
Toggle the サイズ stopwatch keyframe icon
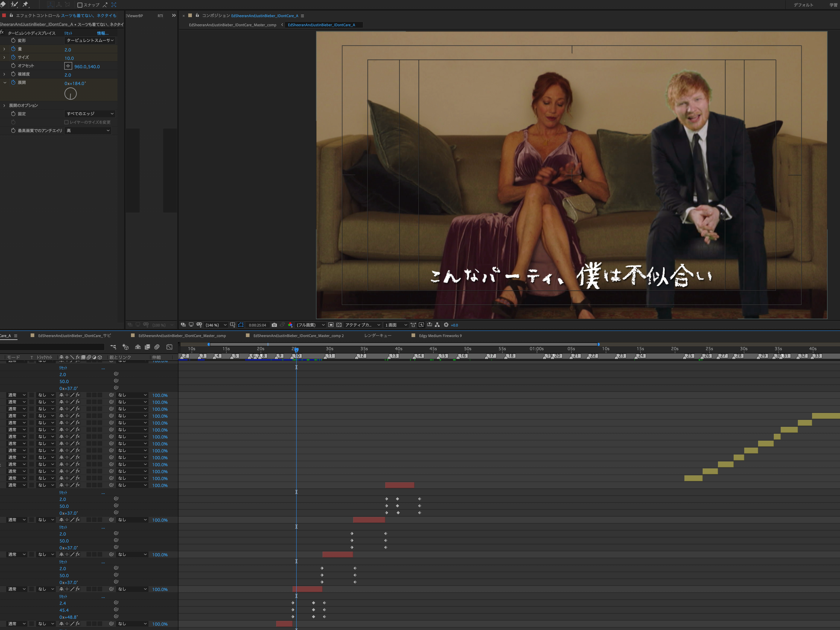click(x=13, y=57)
